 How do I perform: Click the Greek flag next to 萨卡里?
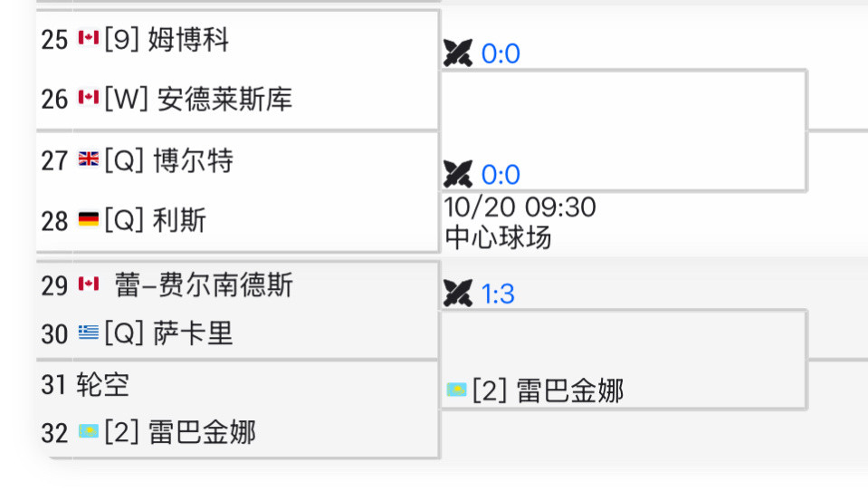[88, 333]
